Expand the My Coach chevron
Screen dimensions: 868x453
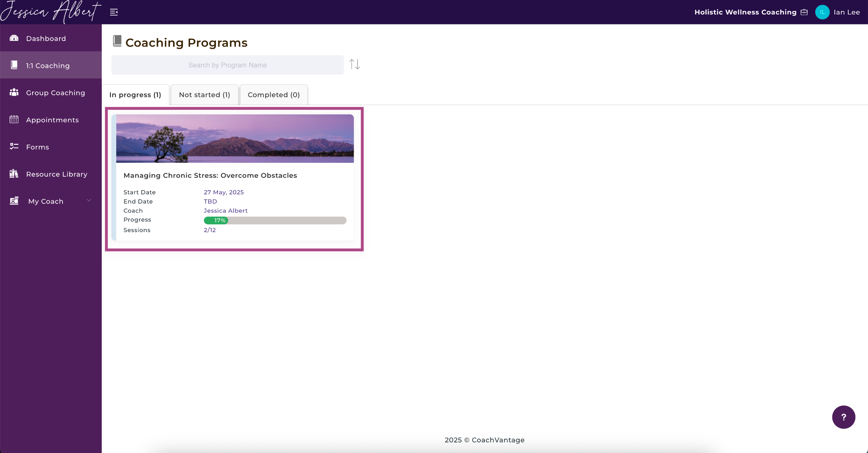tap(89, 200)
